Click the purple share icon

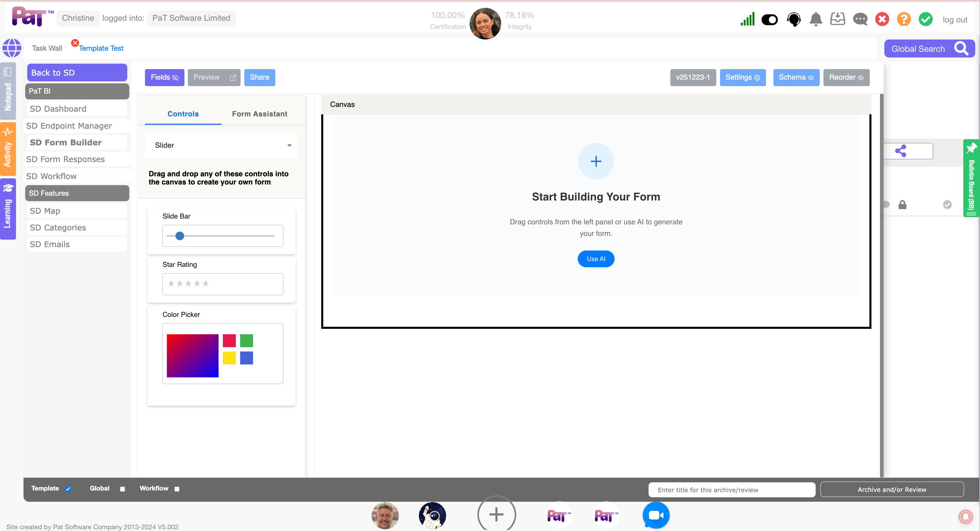(x=900, y=151)
